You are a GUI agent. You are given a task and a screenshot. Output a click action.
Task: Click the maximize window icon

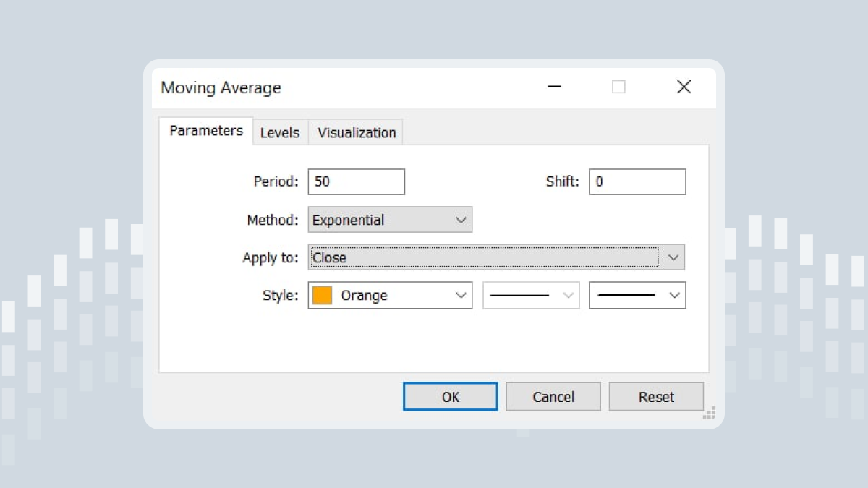tap(618, 87)
